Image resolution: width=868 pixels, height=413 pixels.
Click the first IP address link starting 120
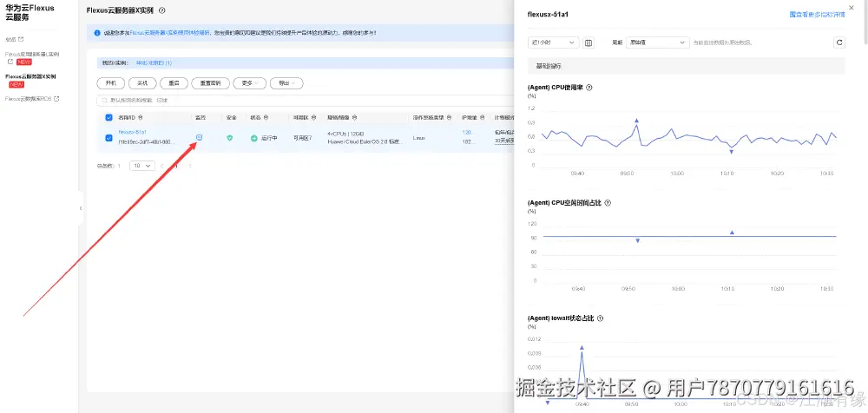click(469, 133)
